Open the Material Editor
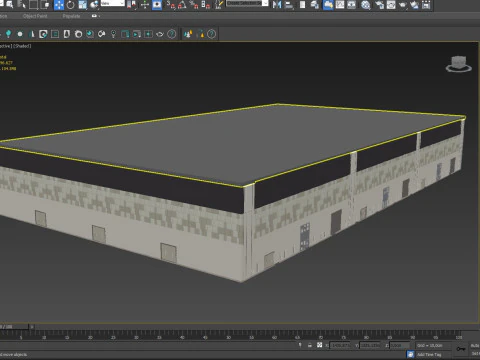Screen dimensions: 480x360 (366, 5)
